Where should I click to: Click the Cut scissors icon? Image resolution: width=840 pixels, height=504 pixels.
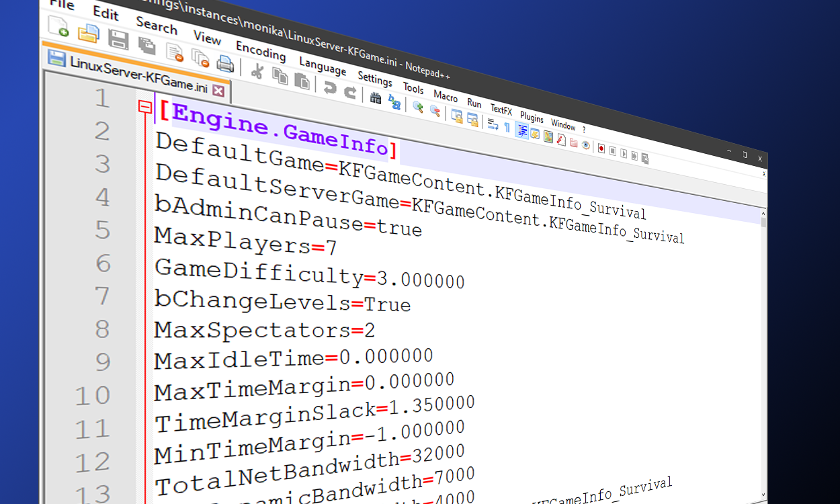[x=257, y=71]
